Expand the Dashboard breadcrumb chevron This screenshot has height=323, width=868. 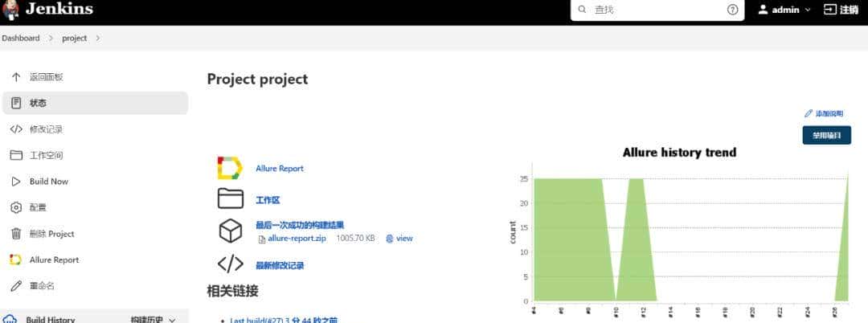(51, 38)
